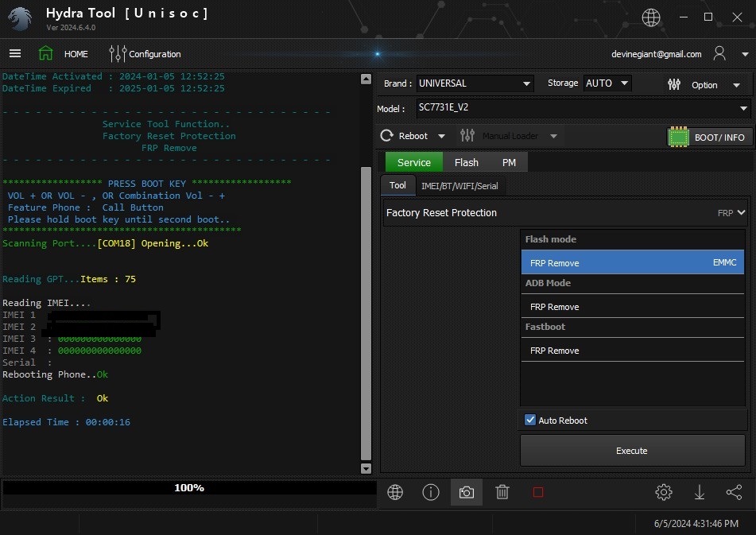Click the 'Scanning Port....[COM18]' log line
756x535 pixels.
[x=106, y=243]
